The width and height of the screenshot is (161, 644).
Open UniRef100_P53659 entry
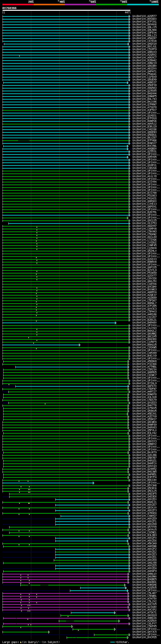(144, 273)
